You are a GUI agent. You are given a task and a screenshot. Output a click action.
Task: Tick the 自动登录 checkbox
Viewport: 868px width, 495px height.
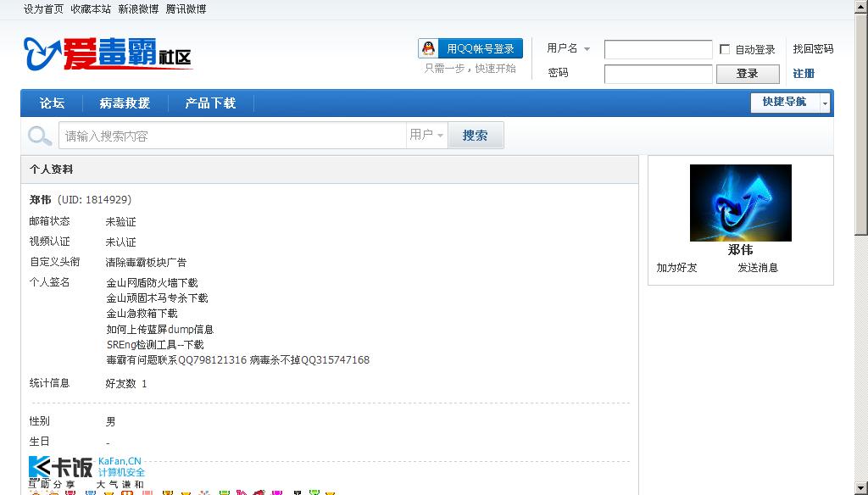724,49
